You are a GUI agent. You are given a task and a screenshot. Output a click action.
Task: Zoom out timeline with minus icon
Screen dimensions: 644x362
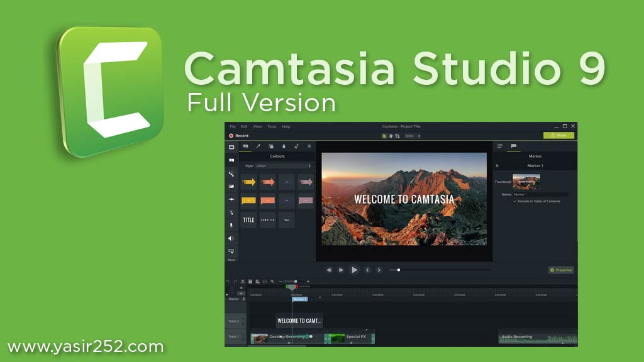coord(280,282)
